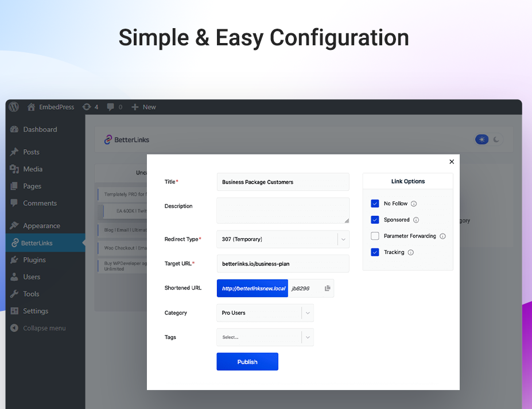Click the Comments icon in sidebar

[14, 203]
